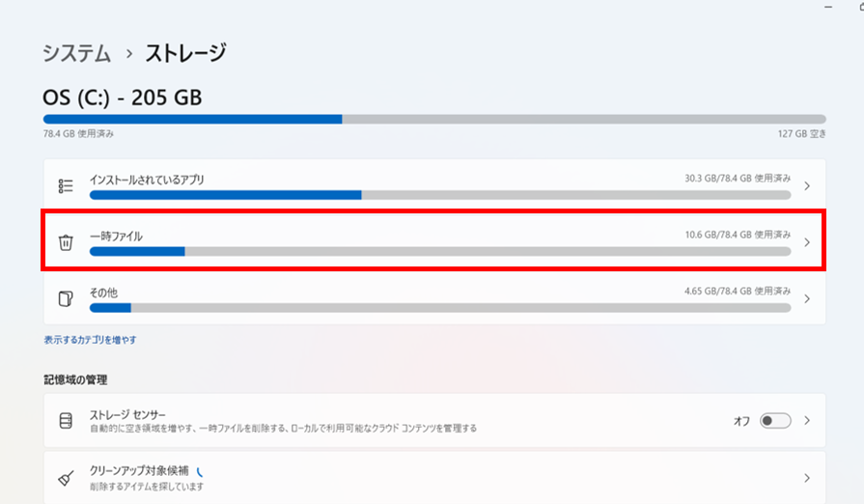
Task: Open クリーンアップ対象候補 chevron arrow
Action: click(807, 478)
